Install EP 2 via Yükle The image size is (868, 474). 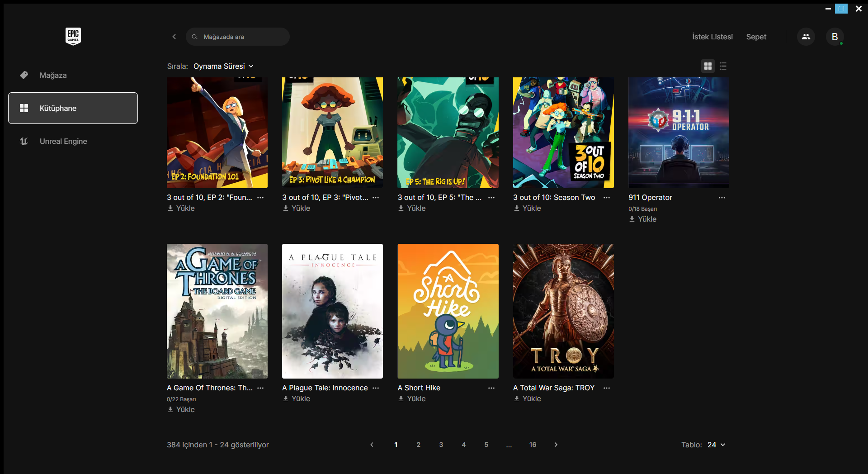coord(181,208)
